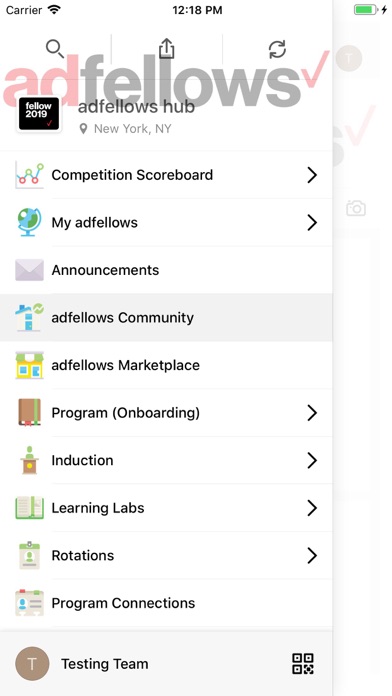
Task: Tap the fellow 2019 hub logo thumbnail
Action: (39, 114)
